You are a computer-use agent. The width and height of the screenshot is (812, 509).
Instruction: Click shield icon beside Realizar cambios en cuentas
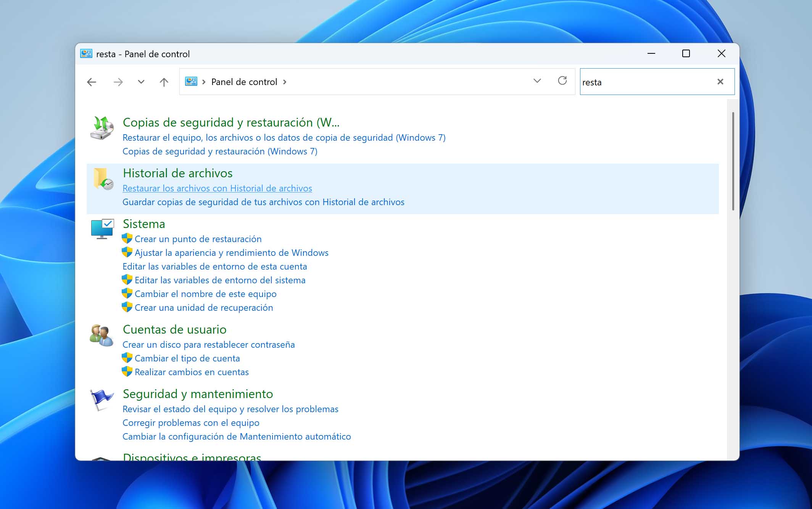coord(127,372)
